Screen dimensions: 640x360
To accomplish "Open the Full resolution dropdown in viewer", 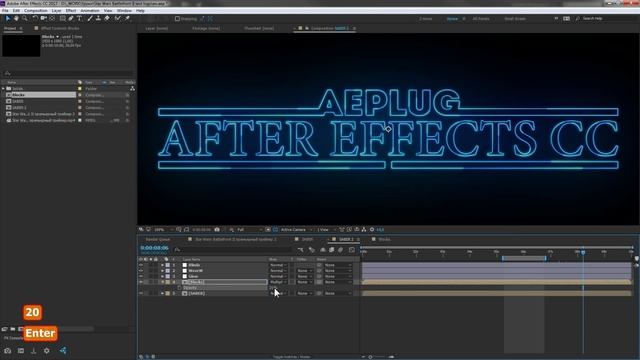I will click(249, 230).
